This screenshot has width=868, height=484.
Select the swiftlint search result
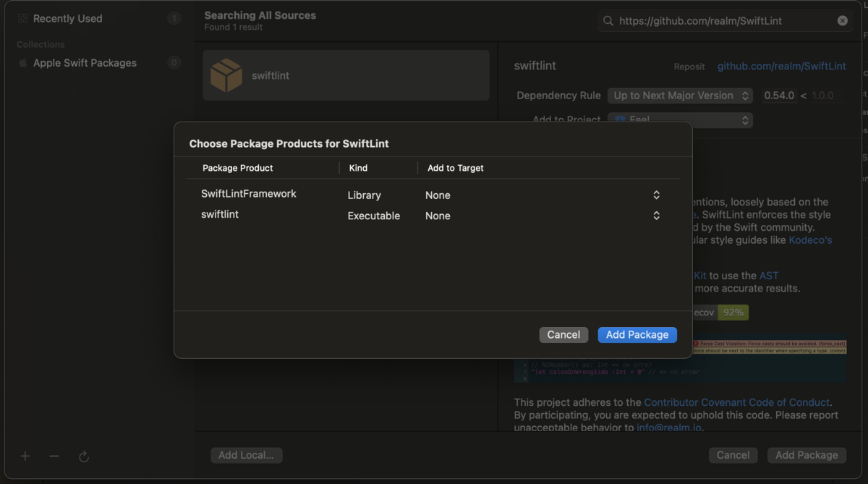pyautogui.click(x=346, y=75)
